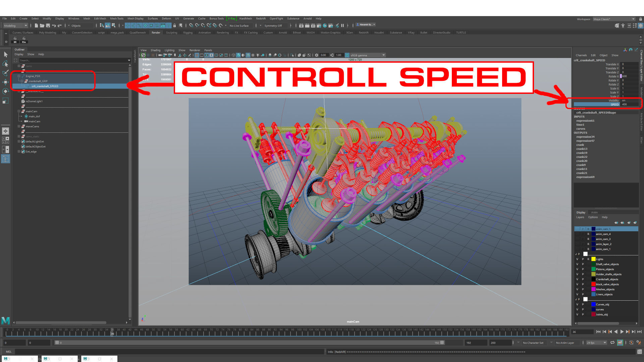Image resolution: width=644 pixels, height=362 pixels.
Task: Click the RSo shelf button
Action: tap(24, 40)
